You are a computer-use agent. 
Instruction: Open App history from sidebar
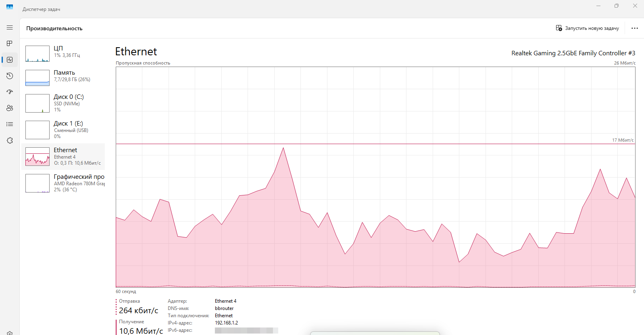(10, 76)
